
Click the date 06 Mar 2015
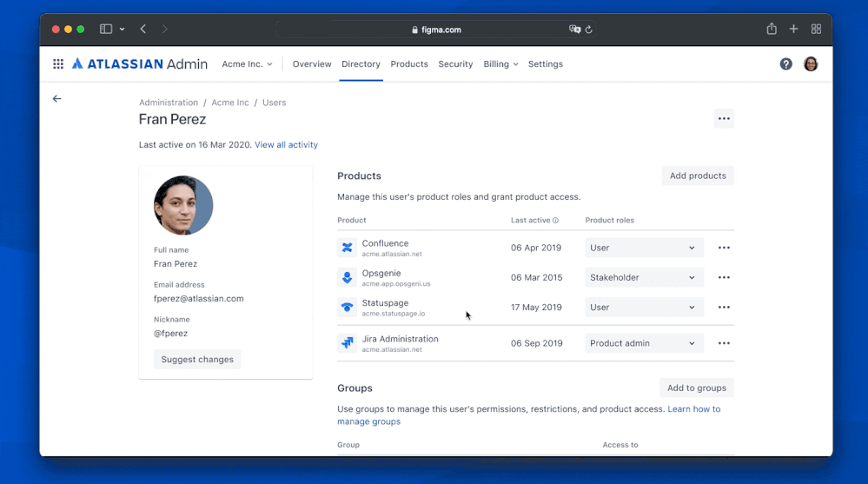coord(536,277)
